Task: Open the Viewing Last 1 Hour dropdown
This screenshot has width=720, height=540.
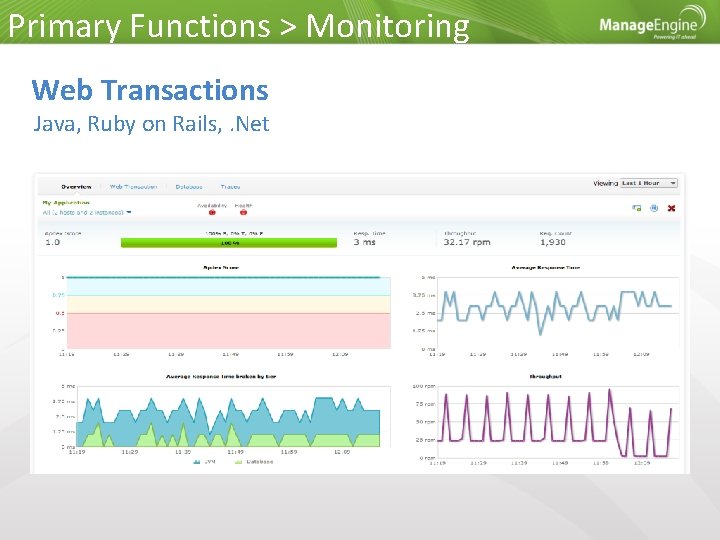Action: 648,183
